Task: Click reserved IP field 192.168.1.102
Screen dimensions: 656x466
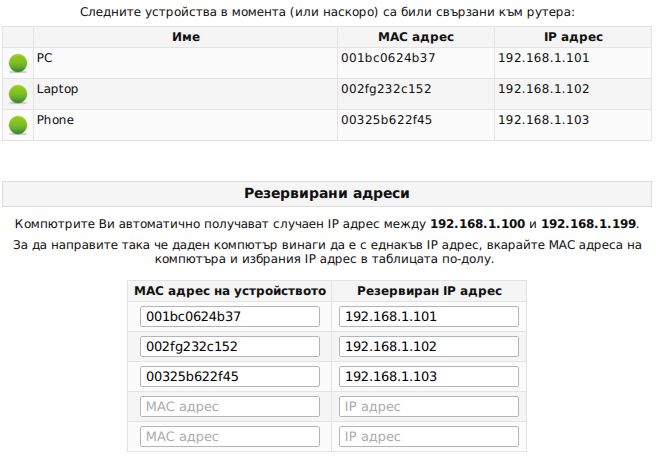Action: point(429,347)
